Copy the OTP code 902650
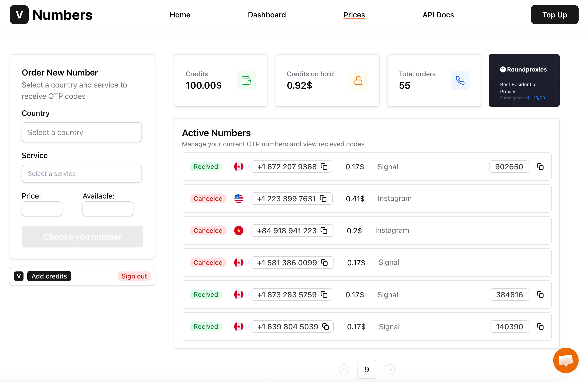This screenshot has height=382, width=588. pyautogui.click(x=540, y=166)
